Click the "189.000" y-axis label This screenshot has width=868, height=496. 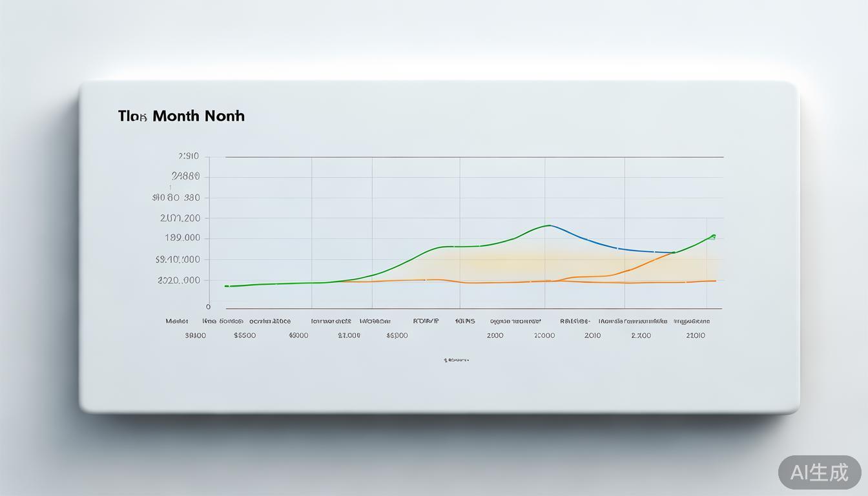point(182,238)
